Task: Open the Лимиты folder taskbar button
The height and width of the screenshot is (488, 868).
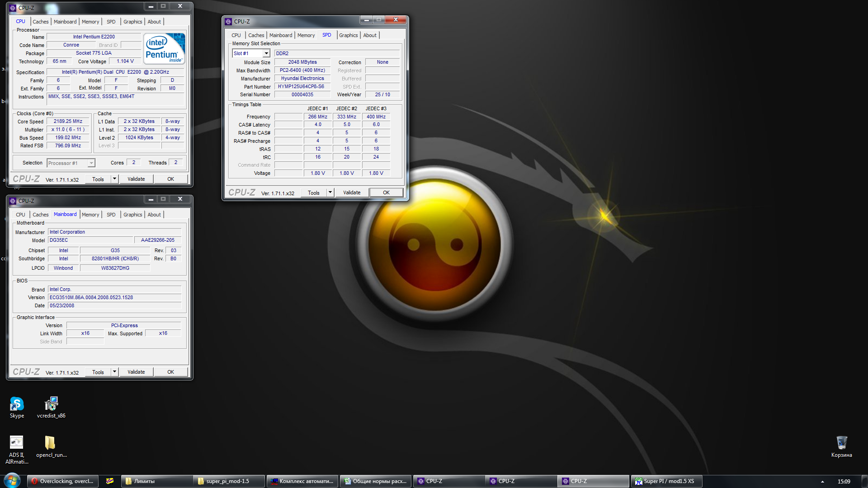Action: tap(156, 481)
